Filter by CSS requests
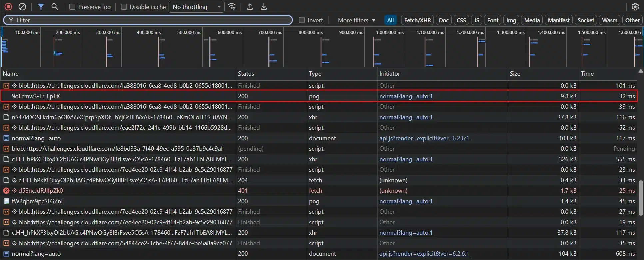644x260 pixels. point(461,20)
